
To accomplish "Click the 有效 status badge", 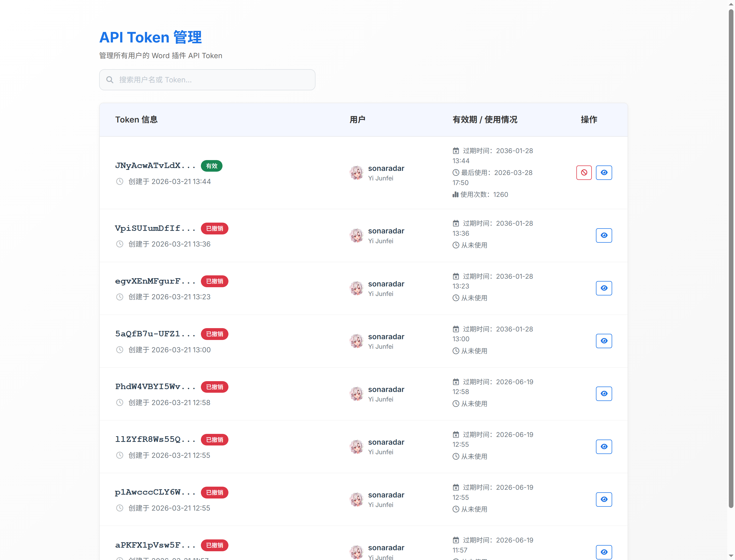I will coord(211,166).
